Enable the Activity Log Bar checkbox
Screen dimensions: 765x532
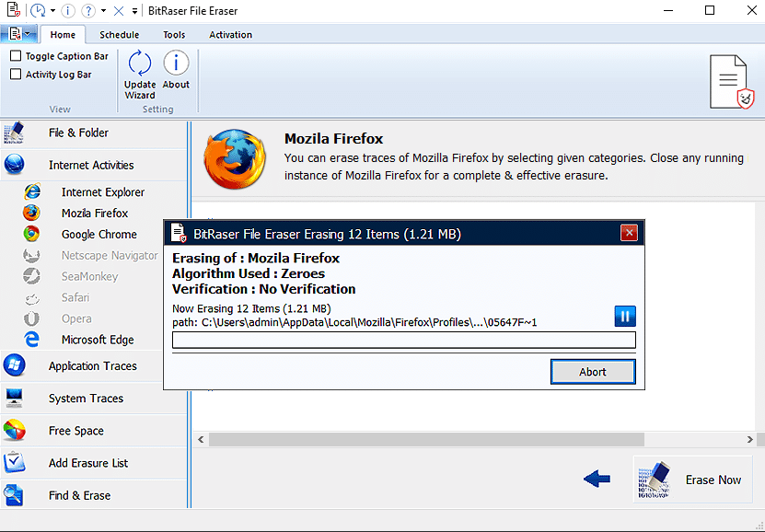click(x=16, y=75)
